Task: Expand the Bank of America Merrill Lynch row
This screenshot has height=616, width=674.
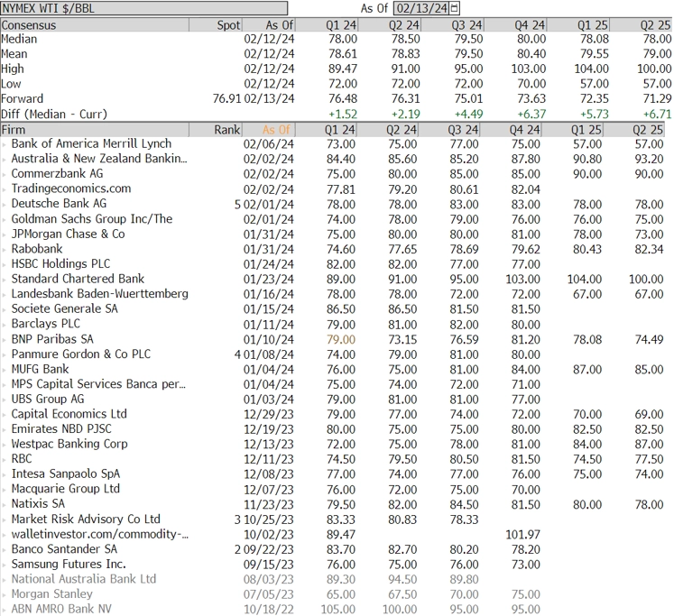Action: [x=5, y=144]
